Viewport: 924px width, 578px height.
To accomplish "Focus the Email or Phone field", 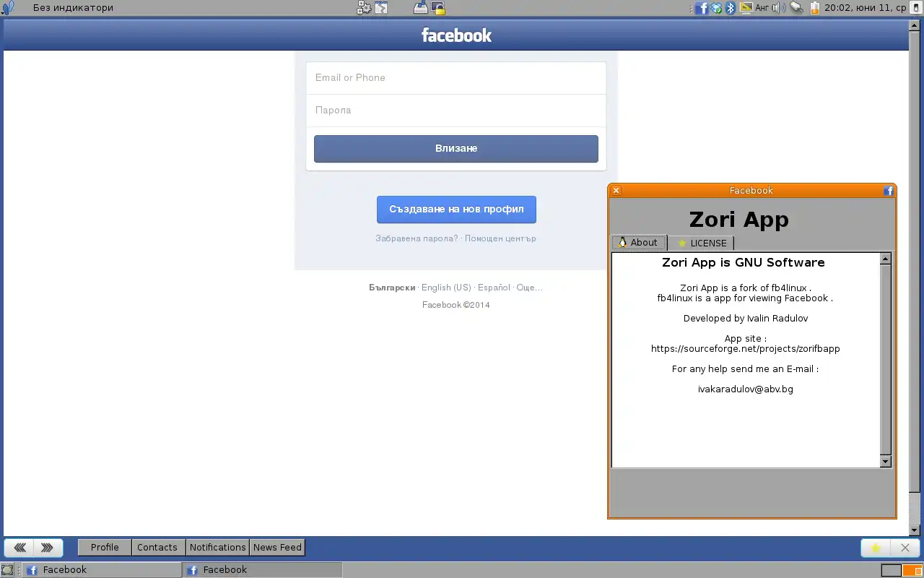I will click(x=456, y=78).
